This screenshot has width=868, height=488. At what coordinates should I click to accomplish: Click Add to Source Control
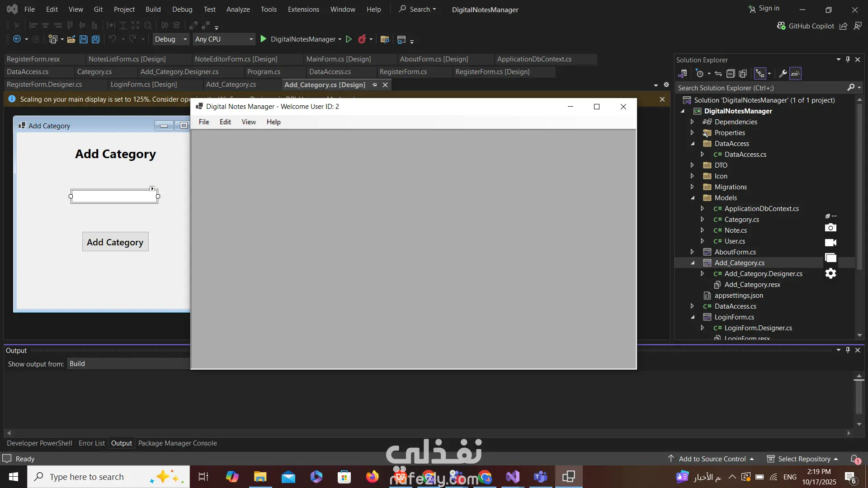[712, 459]
